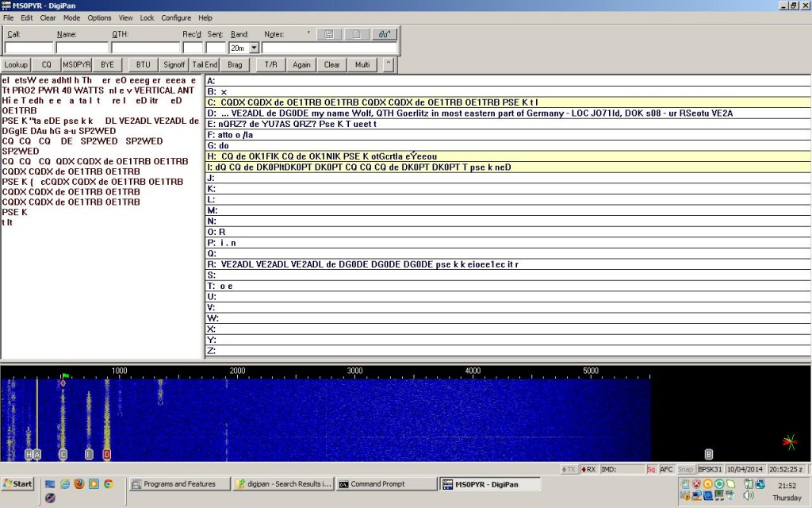
Task: Toggle the Sq squelch indicator
Action: 651,469
